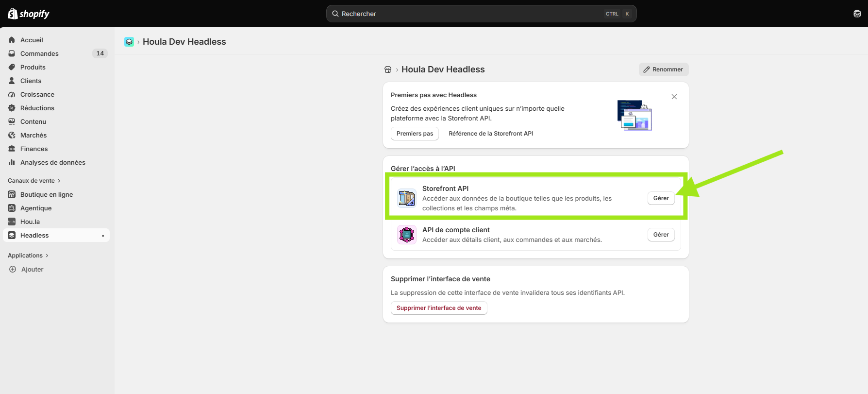Click the API de compte client icon
The width and height of the screenshot is (868, 394).
pyautogui.click(x=407, y=235)
